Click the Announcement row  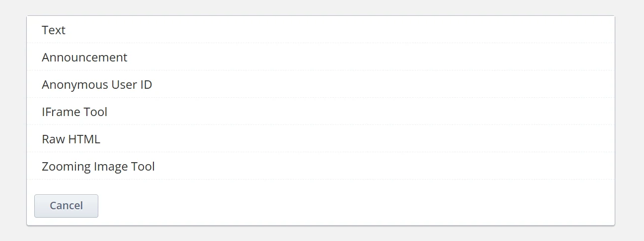pyautogui.click(x=321, y=57)
